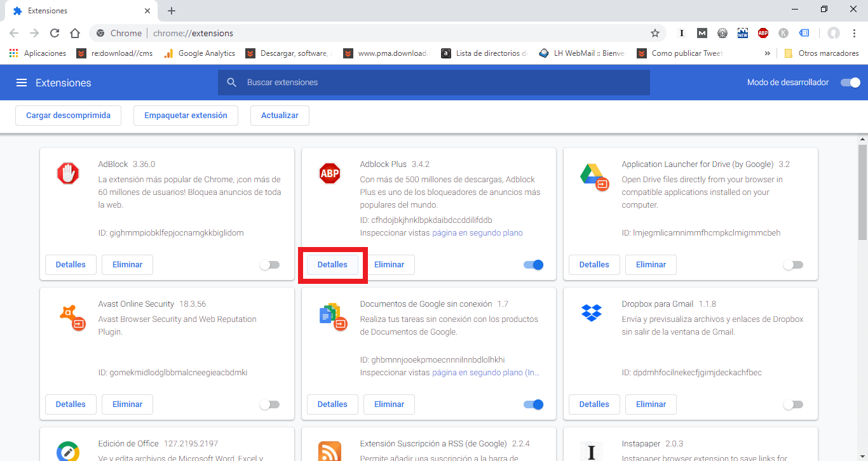The image size is (868, 461).
Task: Click the search magnifier icon
Action: [x=232, y=83]
